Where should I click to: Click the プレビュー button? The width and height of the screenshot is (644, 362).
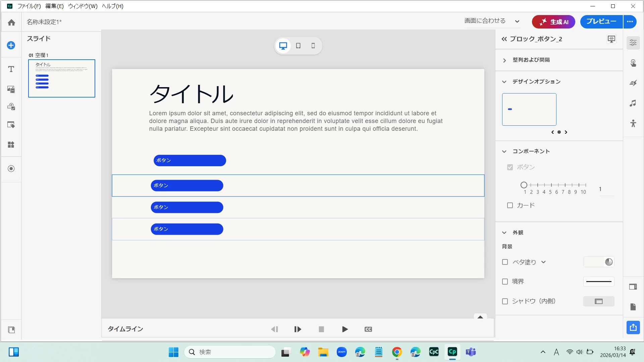[x=601, y=22]
